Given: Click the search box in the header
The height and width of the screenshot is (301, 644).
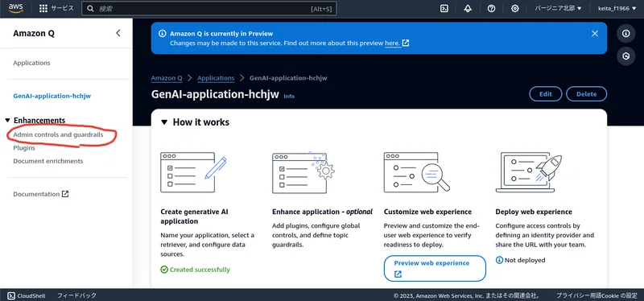Looking at the screenshot, I should (x=209, y=9).
